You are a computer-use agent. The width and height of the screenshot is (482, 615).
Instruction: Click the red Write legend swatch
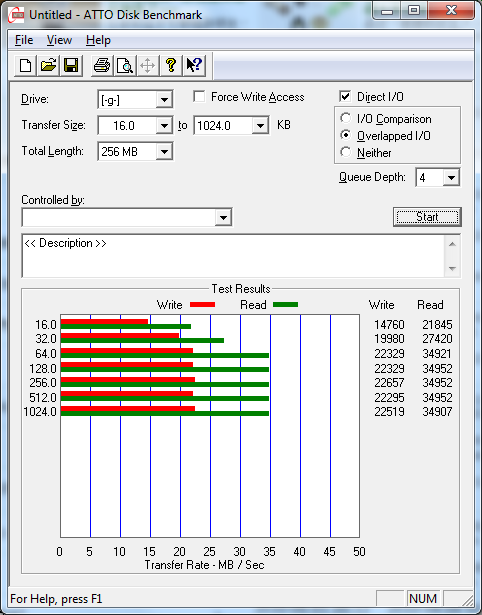(x=202, y=304)
